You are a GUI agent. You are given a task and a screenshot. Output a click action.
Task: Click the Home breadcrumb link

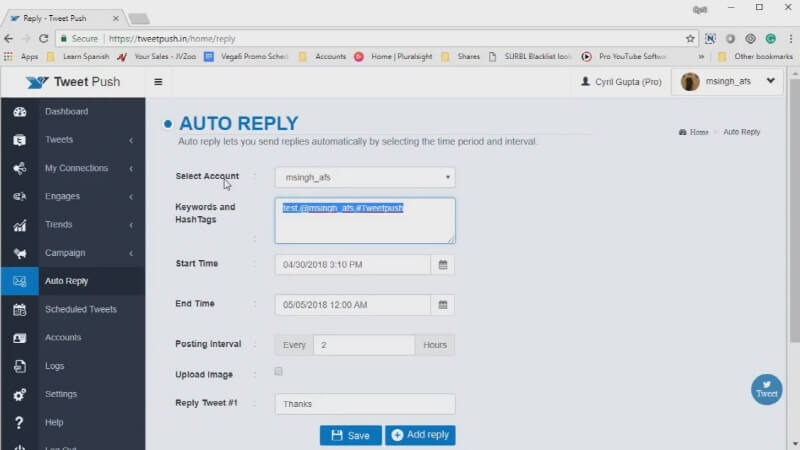point(699,132)
